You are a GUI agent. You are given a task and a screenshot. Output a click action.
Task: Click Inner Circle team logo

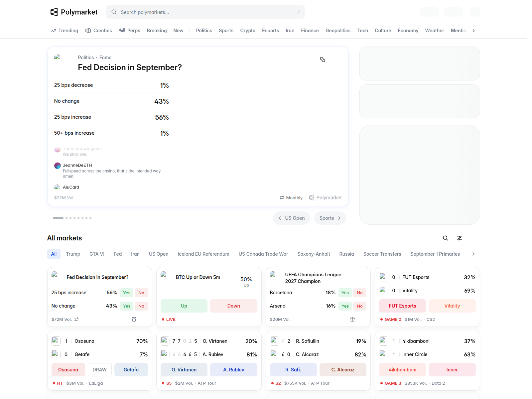click(x=383, y=354)
